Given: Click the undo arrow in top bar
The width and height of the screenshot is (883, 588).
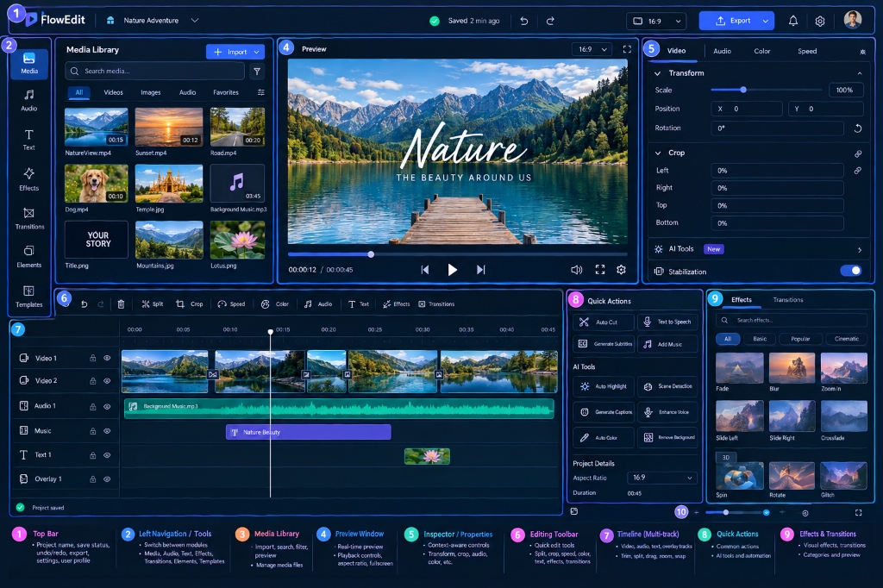Looking at the screenshot, I should (x=524, y=21).
